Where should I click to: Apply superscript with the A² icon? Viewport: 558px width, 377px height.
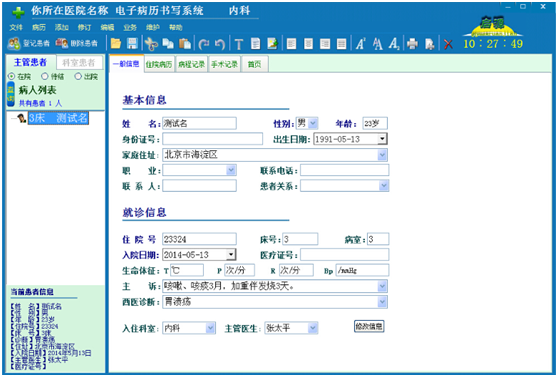pos(360,44)
